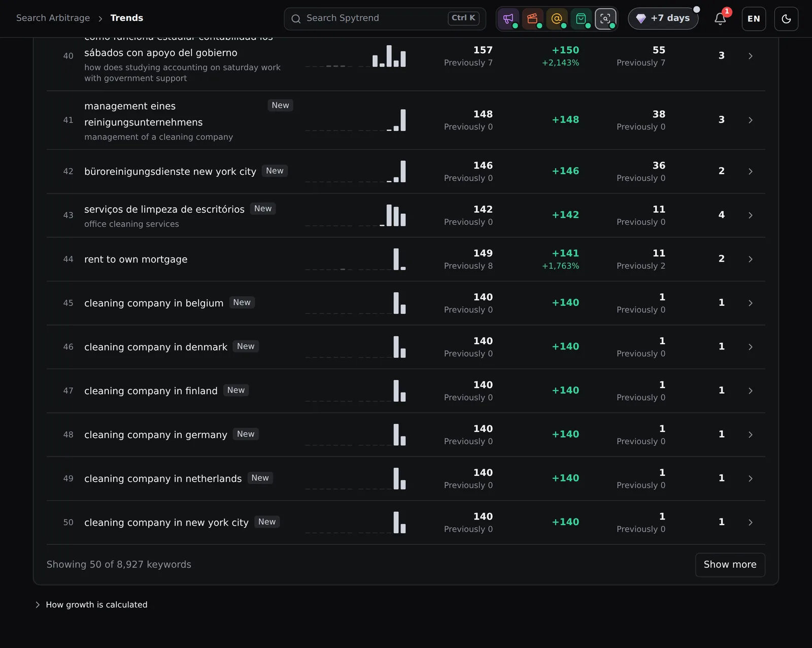The width and height of the screenshot is (812, 648).
Task: Open details chevron for cleaning company in germany
Action: 750,435
